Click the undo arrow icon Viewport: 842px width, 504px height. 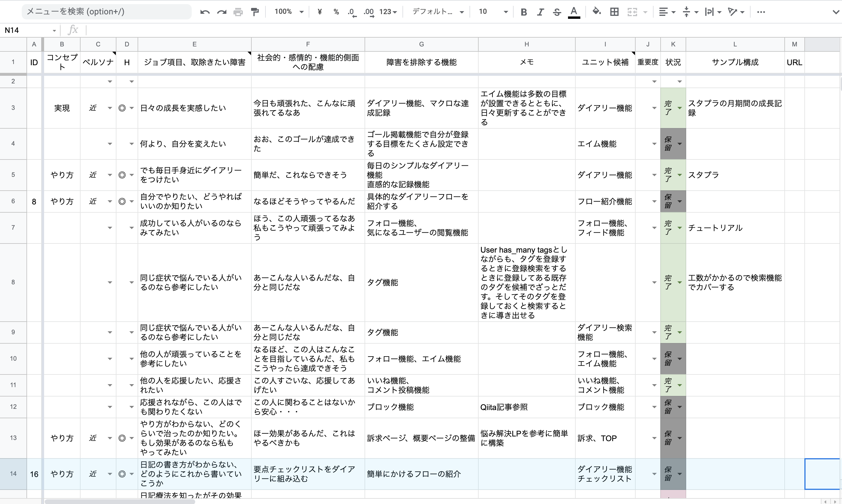(205, 12)
